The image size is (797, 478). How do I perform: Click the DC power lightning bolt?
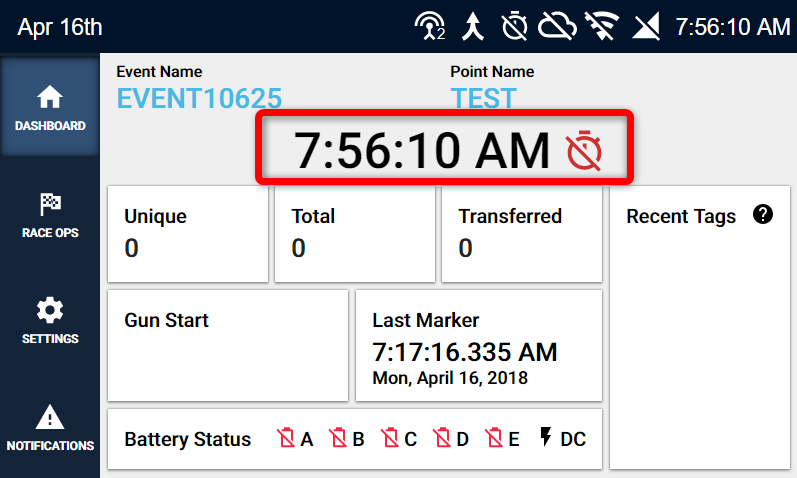[545, 438]
